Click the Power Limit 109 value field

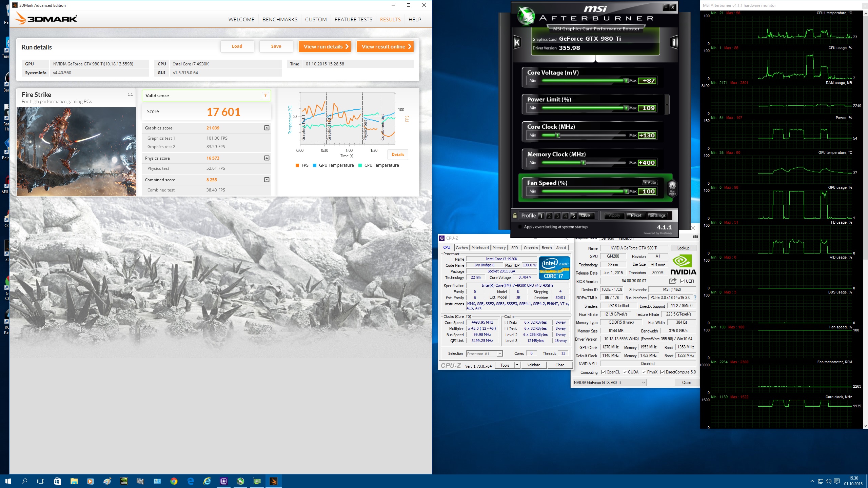(x=647, y=108)
